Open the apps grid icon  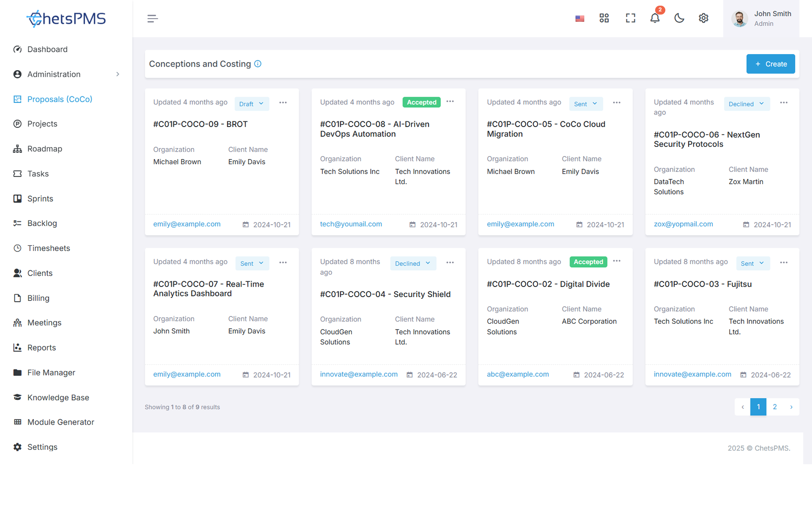click(604, 18)
